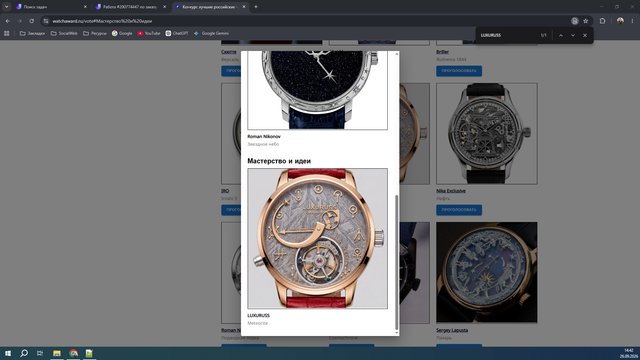Open a new browser tab
The height and width of the screenshot is (360, 640).
tap(256, 7)
